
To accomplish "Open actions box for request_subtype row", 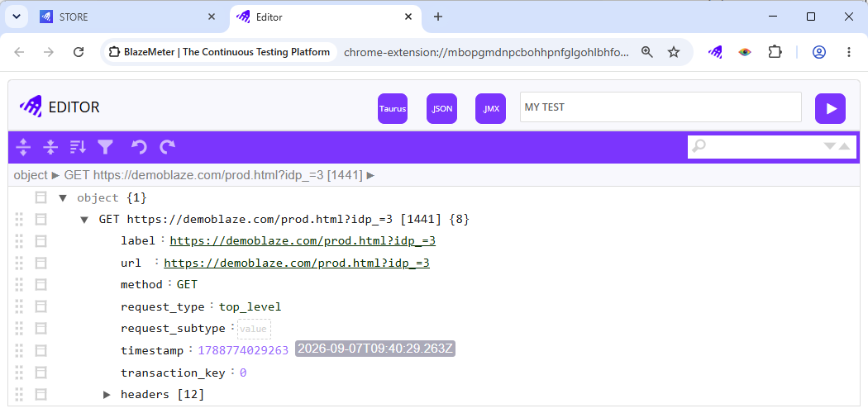I will point(41,329).
